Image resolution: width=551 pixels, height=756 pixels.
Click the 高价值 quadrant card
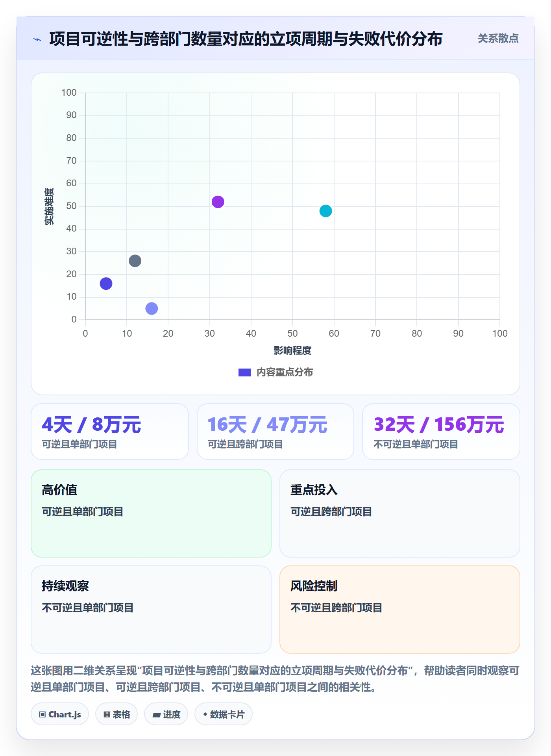(151, 513)
